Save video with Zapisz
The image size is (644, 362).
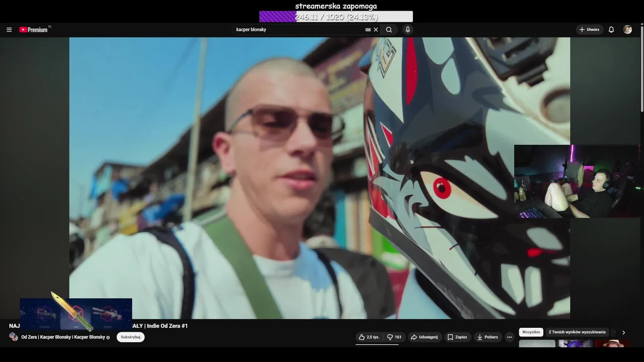457,337
